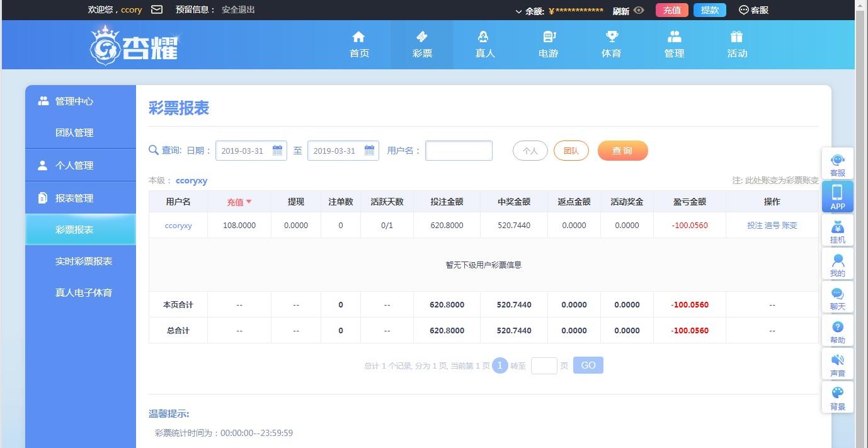Viewport: 868px width, 448px height.
Task: Select 团队管理 in the sidebar
Action: click(81, 133)
